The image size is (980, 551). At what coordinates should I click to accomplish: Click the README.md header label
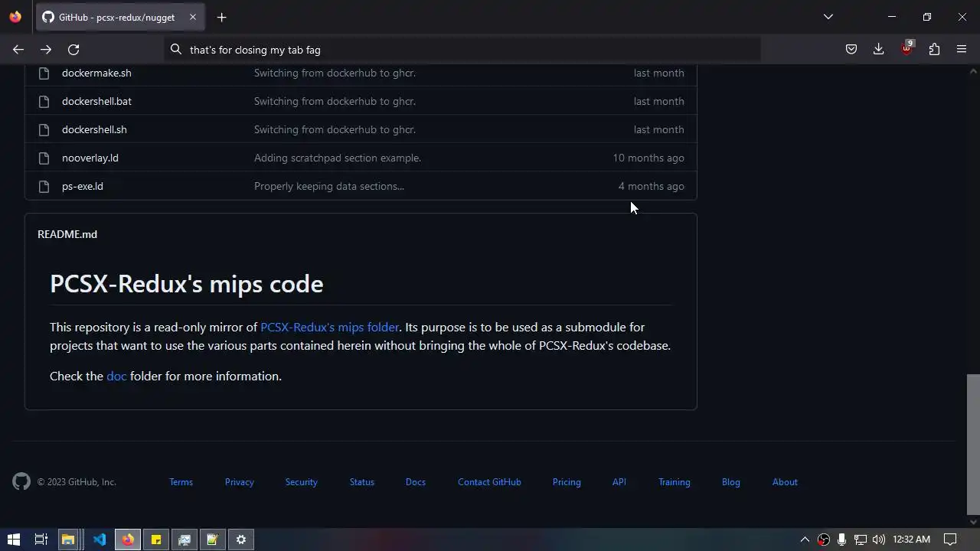(67, 234)
